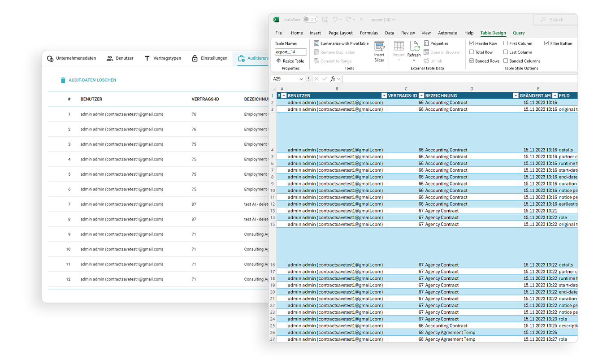The height and width of the screenshot is (364, 611).
Task: Click the Unlink icon
Action: (x=426, y=61)
